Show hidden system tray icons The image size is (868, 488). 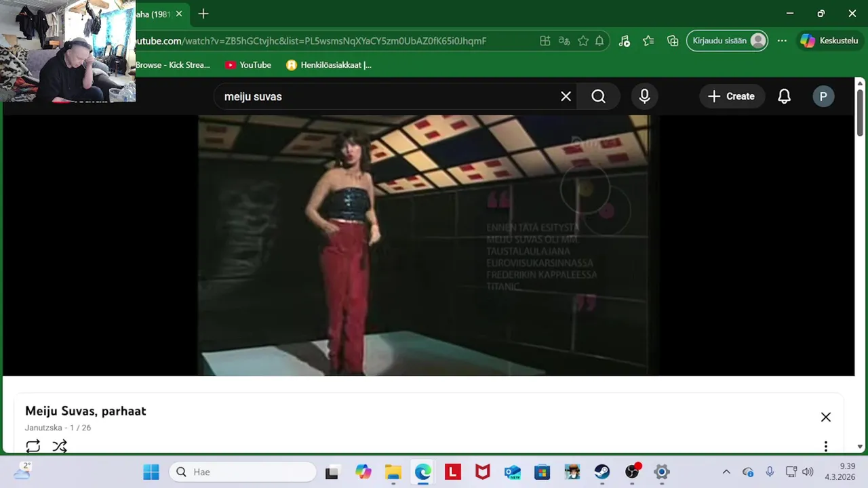(726, 472)
